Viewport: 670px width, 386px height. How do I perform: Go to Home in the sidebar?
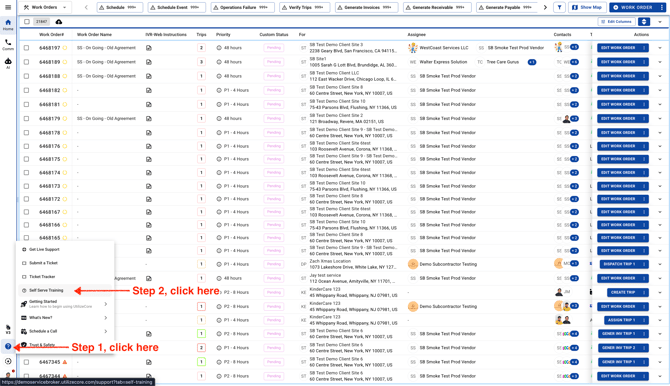click(8, 25)
